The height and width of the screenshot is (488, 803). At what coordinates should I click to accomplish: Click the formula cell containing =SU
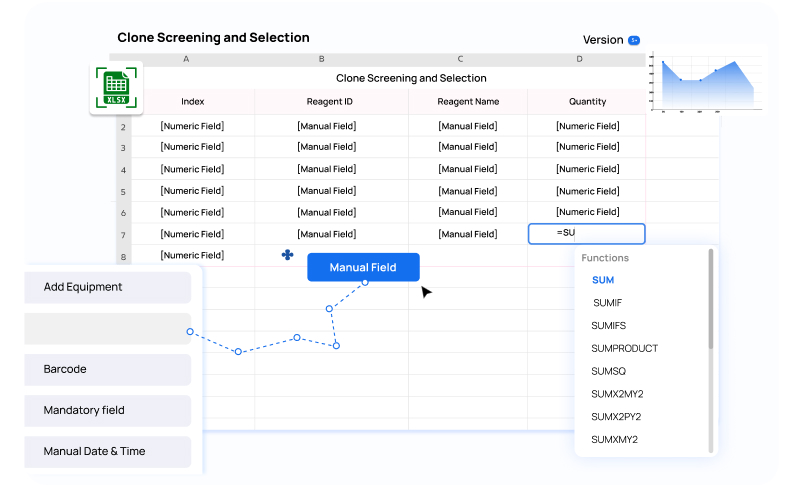[x=586, y=234]
